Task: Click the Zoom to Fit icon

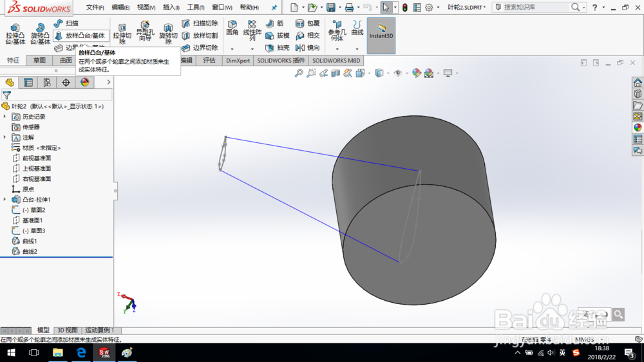Action: point(299,73)
